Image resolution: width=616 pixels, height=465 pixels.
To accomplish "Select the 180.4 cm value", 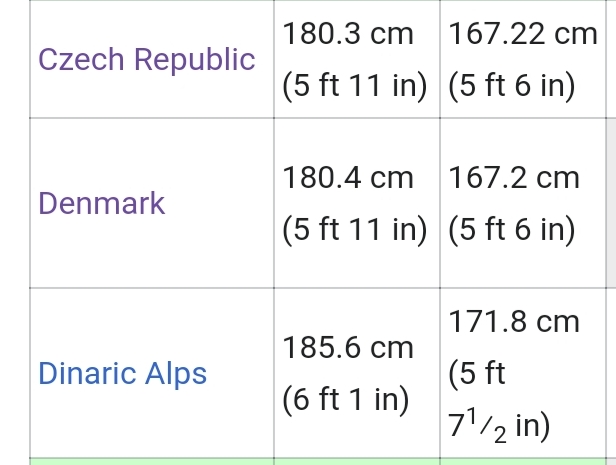I will click(x=348, y=178).
